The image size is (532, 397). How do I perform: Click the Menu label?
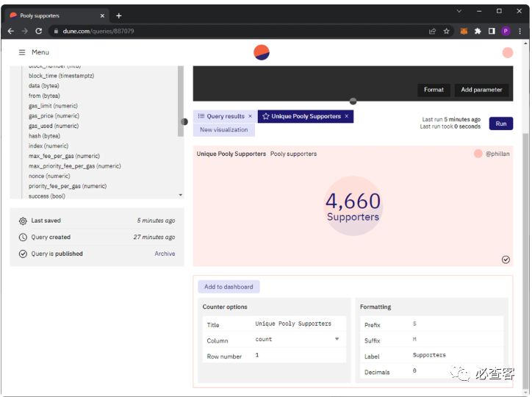tap(40, 52)
